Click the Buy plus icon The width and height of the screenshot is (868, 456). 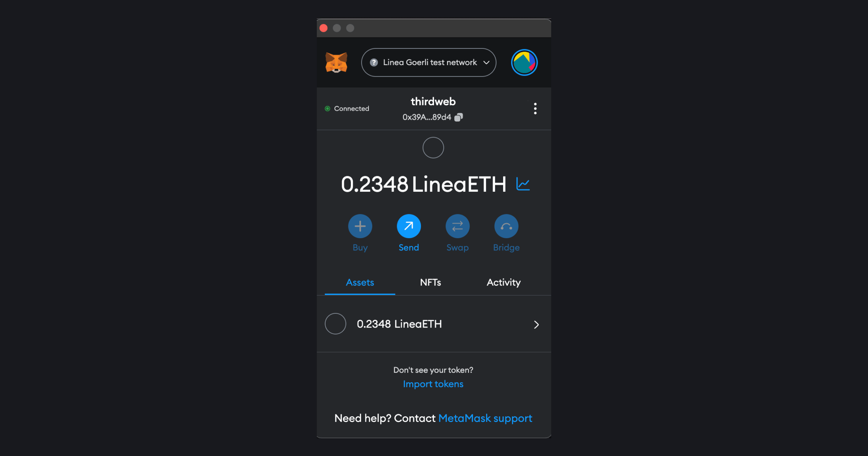coord(360,226)
